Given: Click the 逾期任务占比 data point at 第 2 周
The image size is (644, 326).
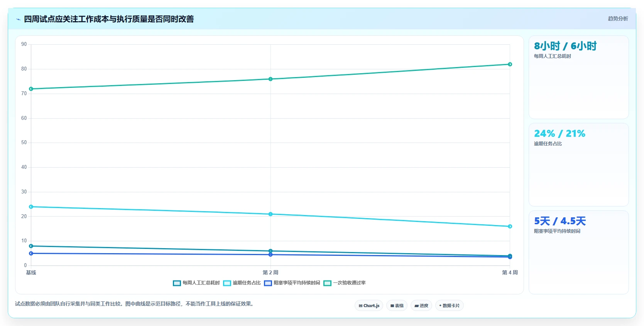Looking at the screenshot, I should (270, 214).
